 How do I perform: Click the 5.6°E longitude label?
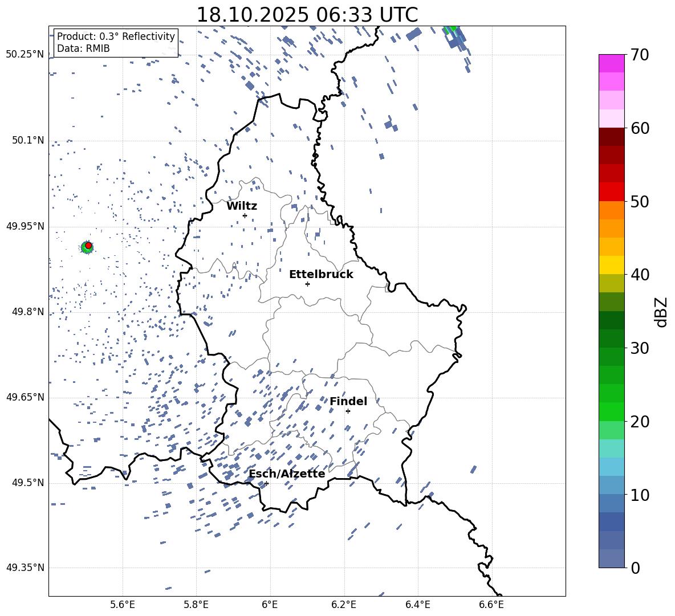(x=123, y=605)
